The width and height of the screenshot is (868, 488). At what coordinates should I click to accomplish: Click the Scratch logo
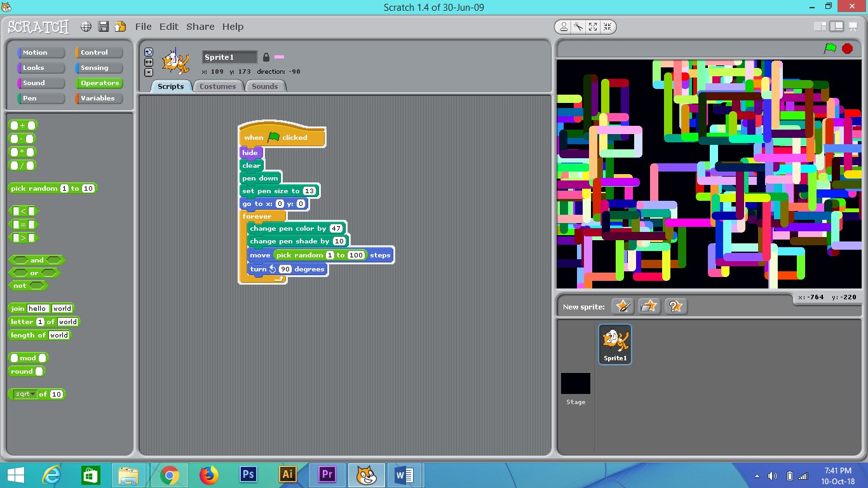38,27
